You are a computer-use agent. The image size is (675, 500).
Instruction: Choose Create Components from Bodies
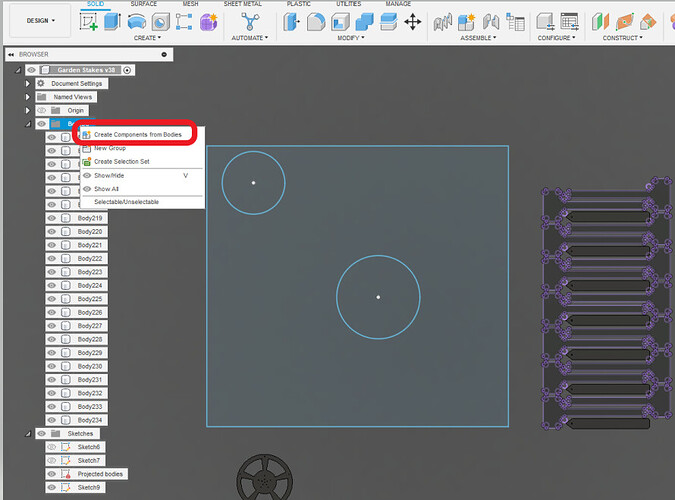click(x=138, y=134)
